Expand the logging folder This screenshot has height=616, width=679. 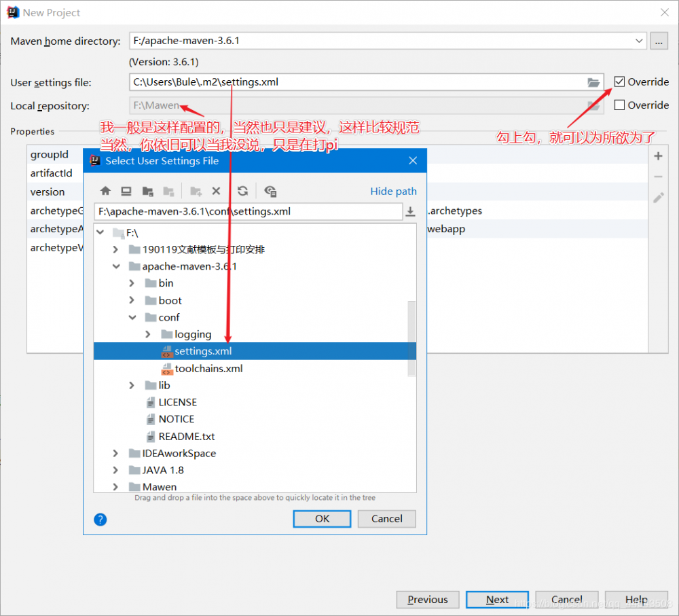point(148,334)
